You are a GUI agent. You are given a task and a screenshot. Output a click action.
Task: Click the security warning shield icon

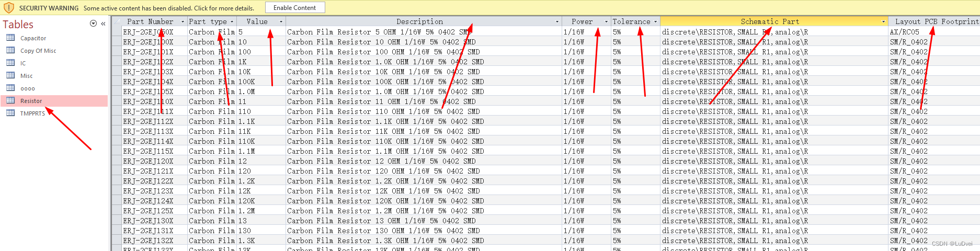point(9,8)
